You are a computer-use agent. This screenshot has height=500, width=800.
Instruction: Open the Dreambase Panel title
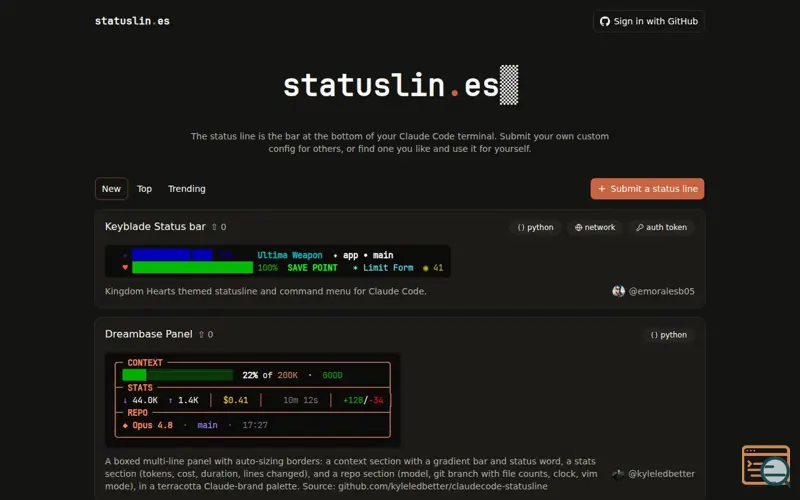(148, 334)
